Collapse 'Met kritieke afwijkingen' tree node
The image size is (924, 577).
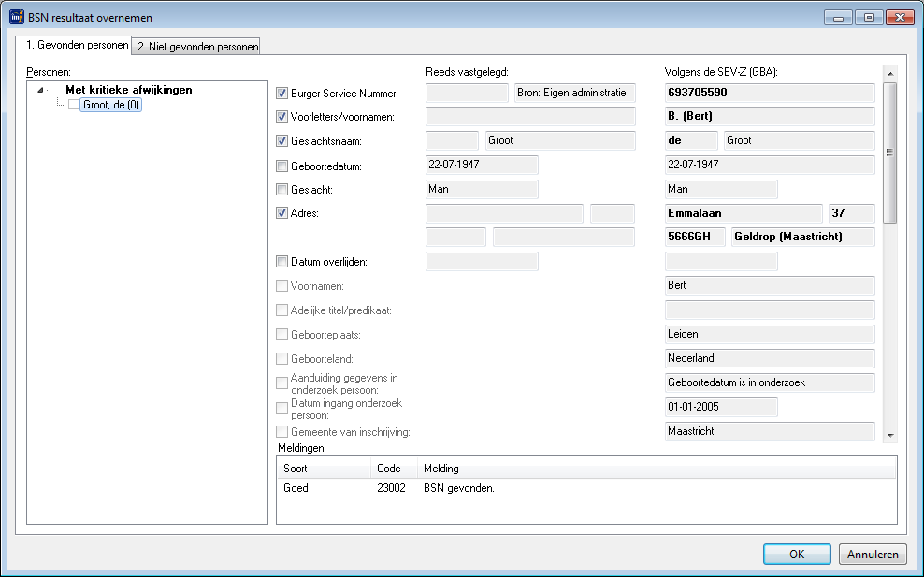40,90
